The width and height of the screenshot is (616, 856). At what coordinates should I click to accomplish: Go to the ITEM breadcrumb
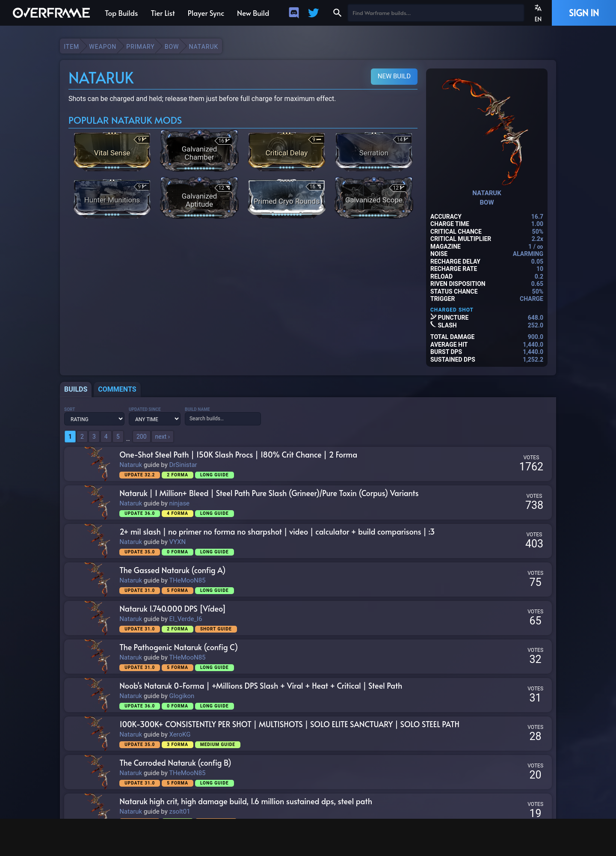pos(71,47)
